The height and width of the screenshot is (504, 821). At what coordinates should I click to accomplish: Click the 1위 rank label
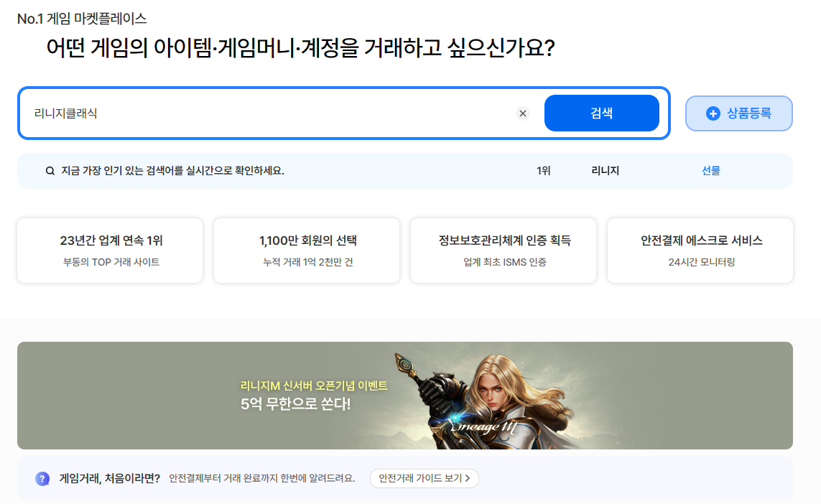coord(544,171)
